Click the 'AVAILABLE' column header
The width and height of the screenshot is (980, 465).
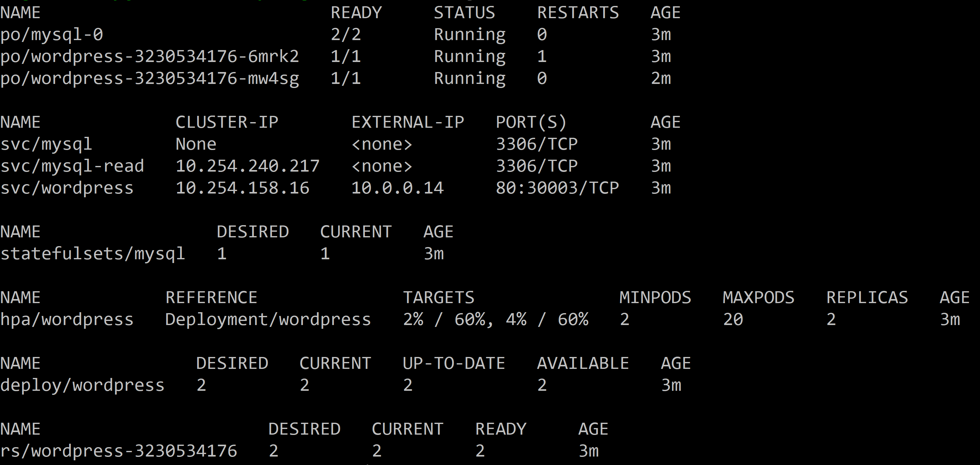point(583,363)
